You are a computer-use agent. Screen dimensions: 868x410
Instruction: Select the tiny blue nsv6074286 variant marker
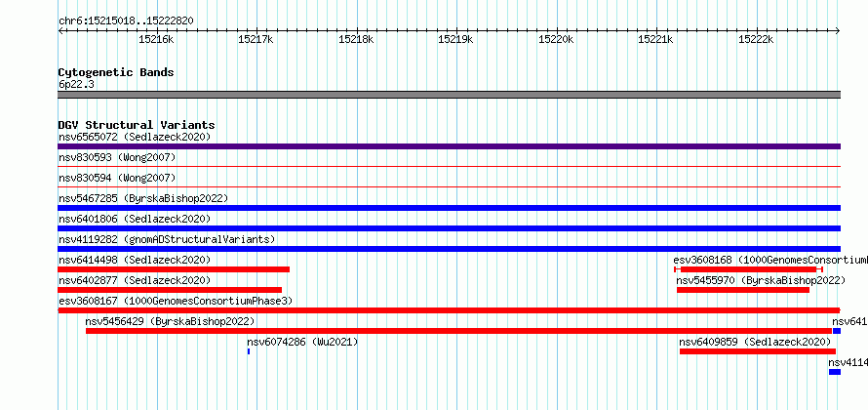249,351
